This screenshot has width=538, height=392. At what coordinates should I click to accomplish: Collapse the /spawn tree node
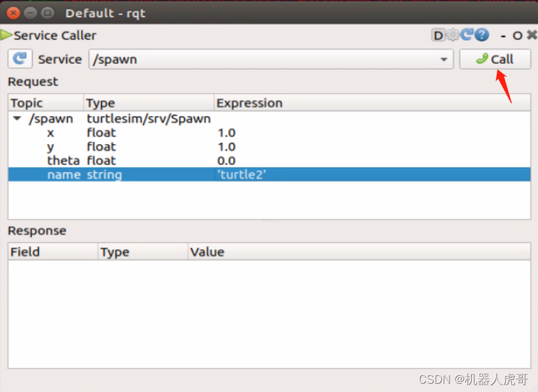[16, 119]
